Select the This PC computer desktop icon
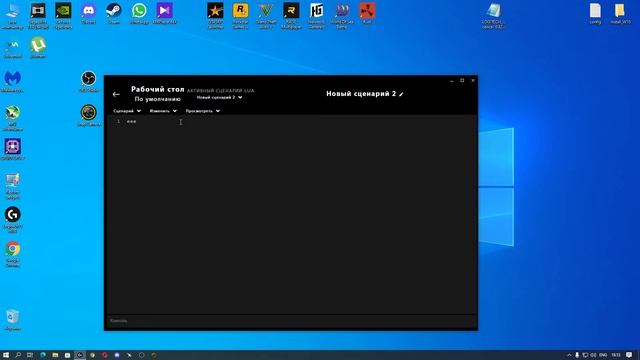Viewport: 640px width, 360px height. (x=13, y=16)
